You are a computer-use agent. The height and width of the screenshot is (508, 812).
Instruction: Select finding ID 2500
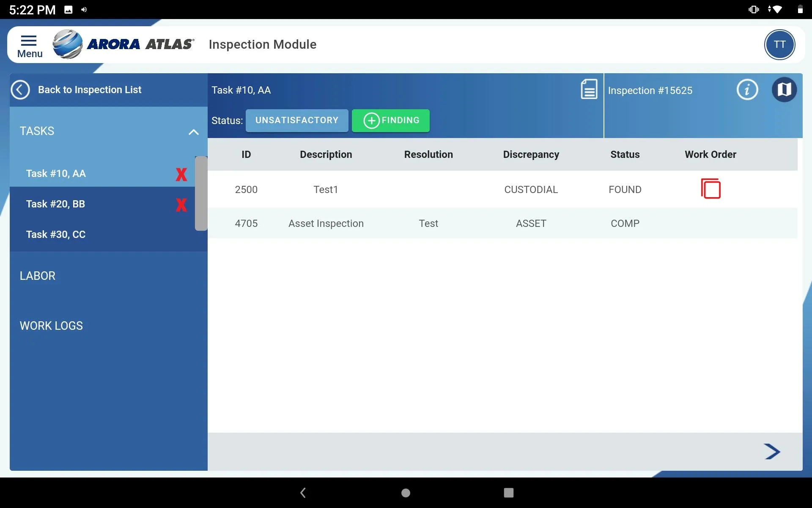click(x=246, y=190)
